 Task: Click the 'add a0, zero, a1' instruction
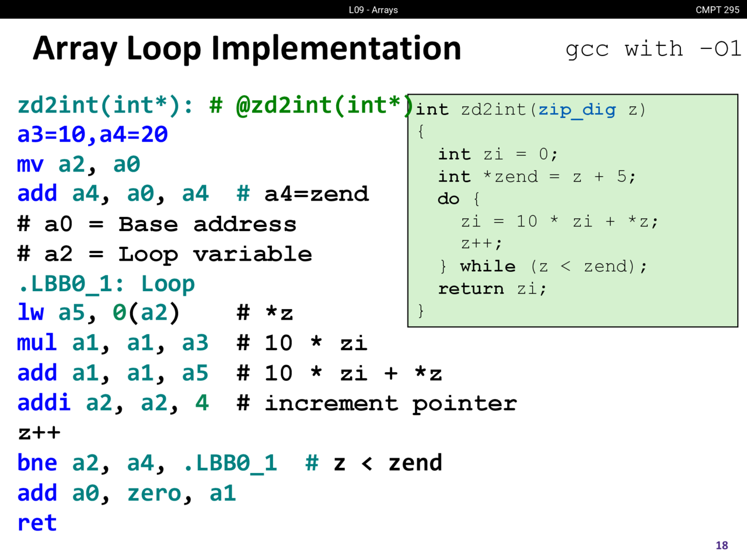[x=127, y=494]
